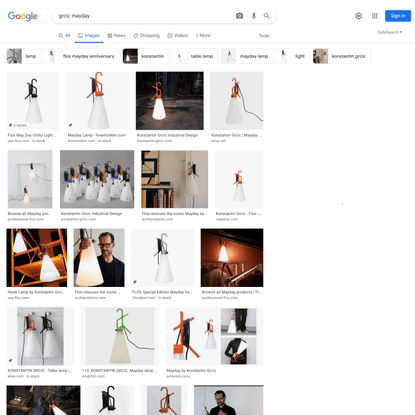Click the Sign in button
The width and height of the screenshot is (415, 415).
pyautogui.click(x=398, y=16)
